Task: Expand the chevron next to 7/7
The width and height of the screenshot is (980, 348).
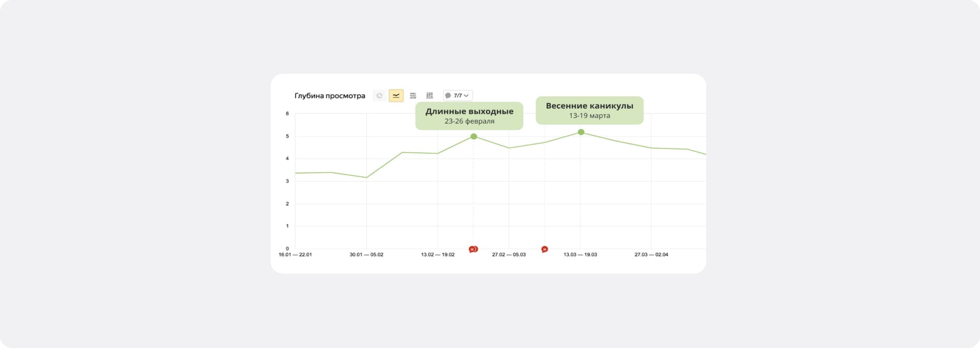Action: [x=467, y=96]
